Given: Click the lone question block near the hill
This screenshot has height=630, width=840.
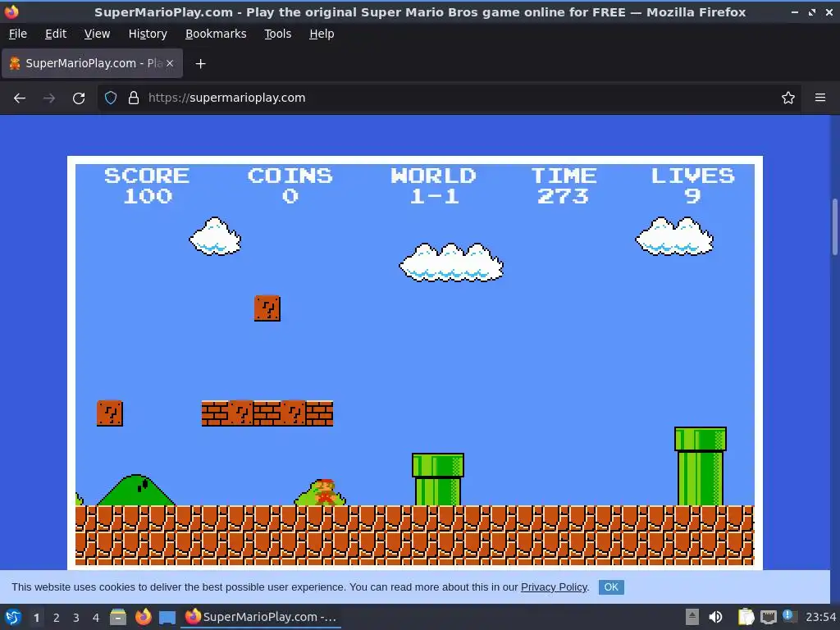Looking at the screenshot, I should pos(110,413).
